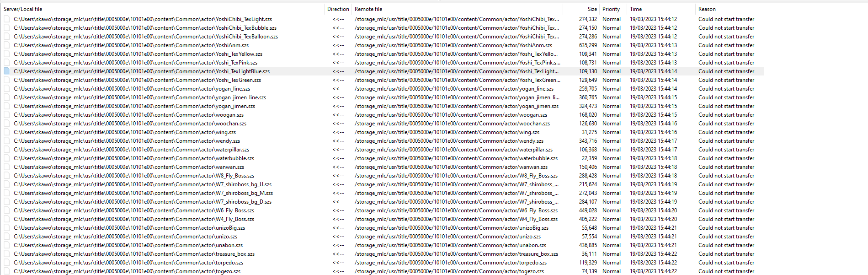
Task: Click the size value 109,130
Action: pos(588,71)
